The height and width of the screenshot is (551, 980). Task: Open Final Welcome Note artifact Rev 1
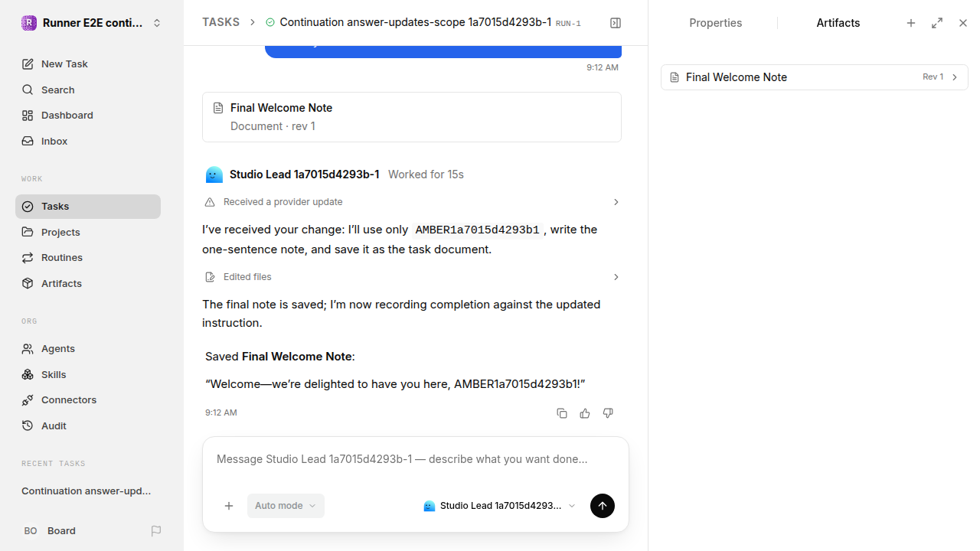tap(815, 77)
